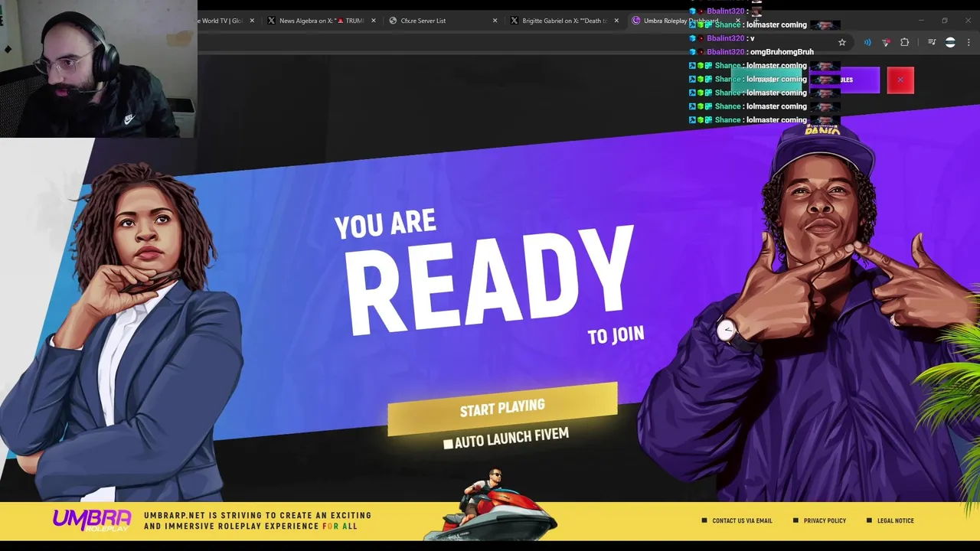Open the Legal Notice link
The width and height of the screenshot is (980, 551).
click(x=895, y=520)
